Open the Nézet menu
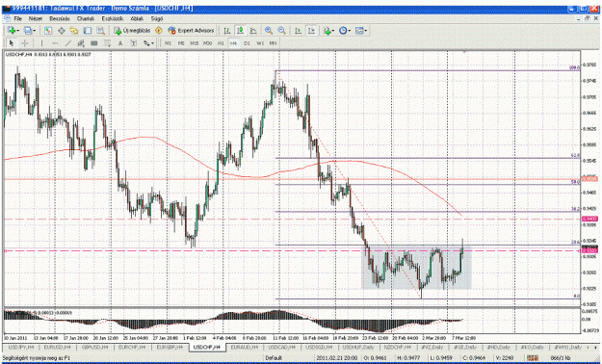Screen dimensions: 602x364 click(x=36, y=18)
